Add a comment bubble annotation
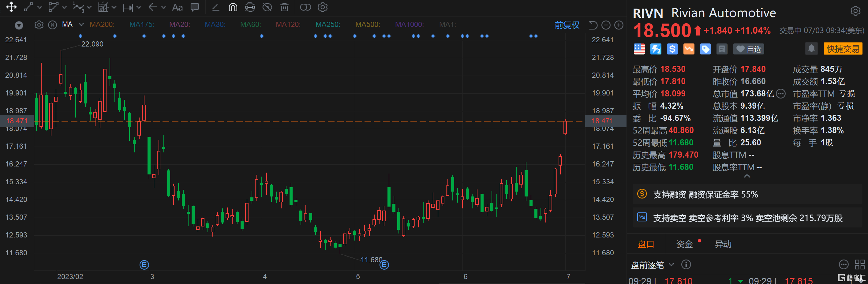Screen dimensions: 868x284 coord(195,7)
